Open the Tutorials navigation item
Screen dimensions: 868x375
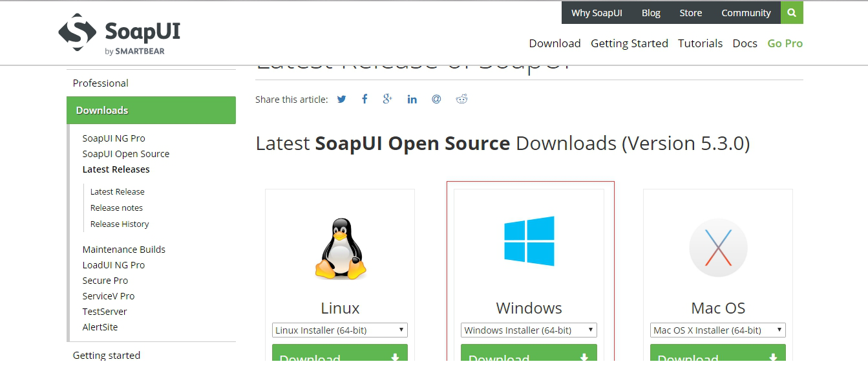tap(700, 43)
